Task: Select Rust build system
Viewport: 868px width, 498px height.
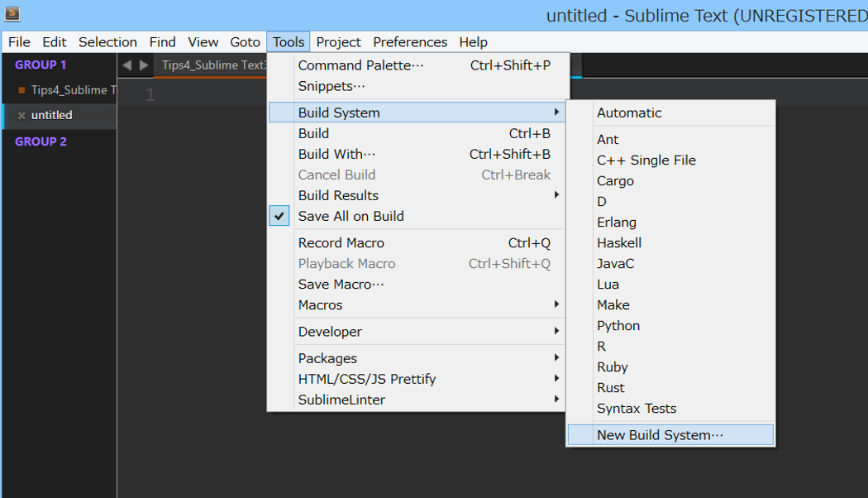Action: 670,388
